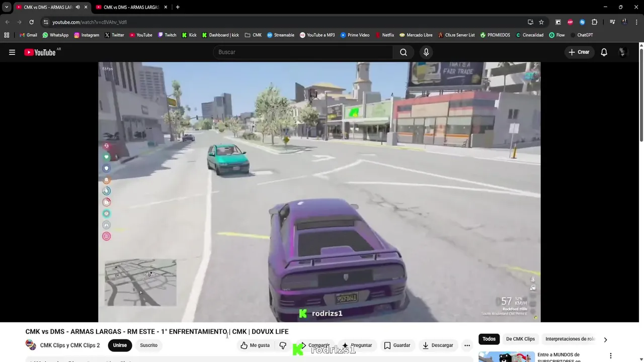Like the video with Me gusta

tap(255, 345)
